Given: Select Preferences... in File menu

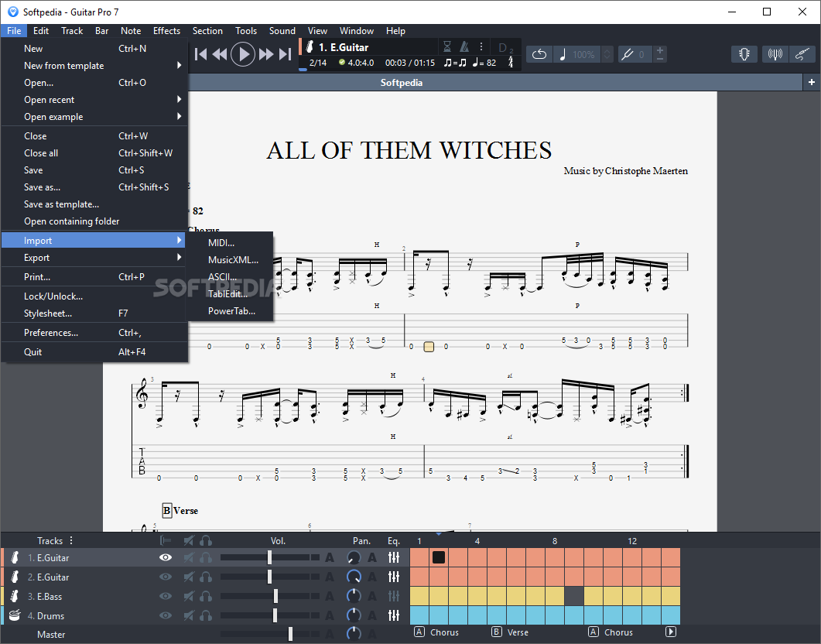Looking at the screenshot, I should click(94, 333).
